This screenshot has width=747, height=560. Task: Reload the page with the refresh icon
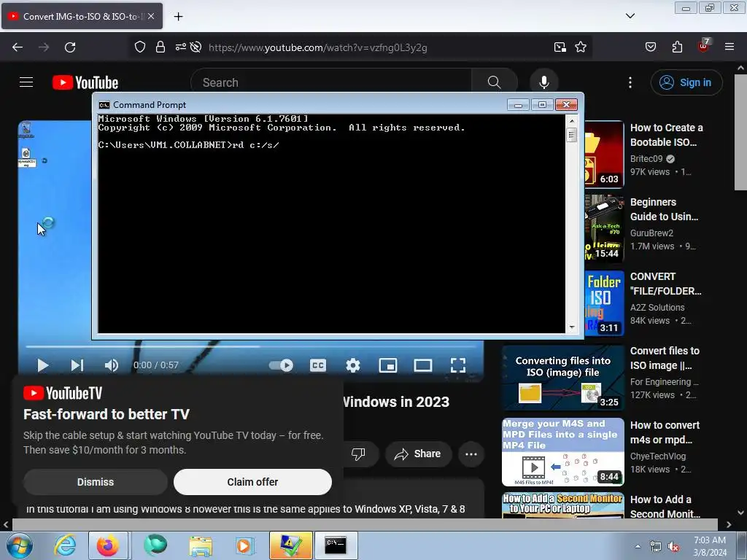point(70,47)
